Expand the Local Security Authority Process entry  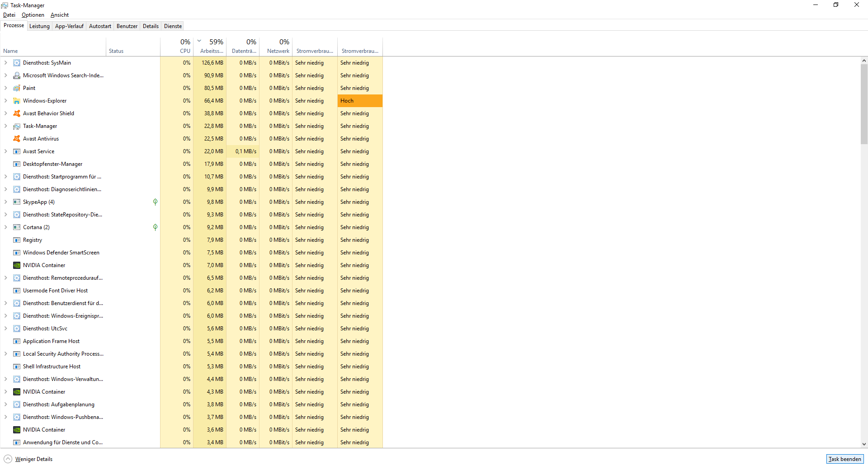[5, 354]
